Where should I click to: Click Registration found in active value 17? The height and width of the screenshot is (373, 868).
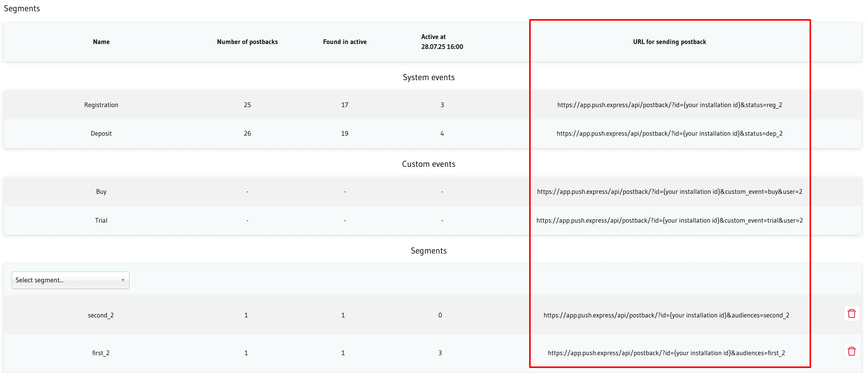[345, 105]
